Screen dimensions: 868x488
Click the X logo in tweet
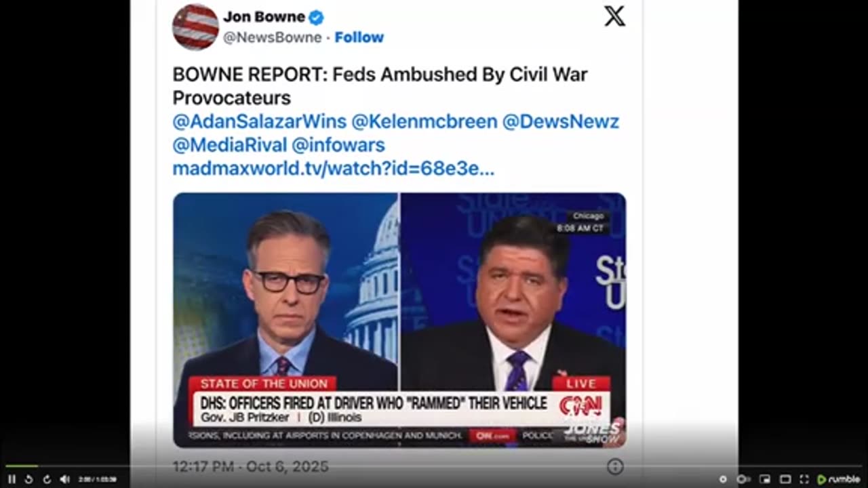615,16
